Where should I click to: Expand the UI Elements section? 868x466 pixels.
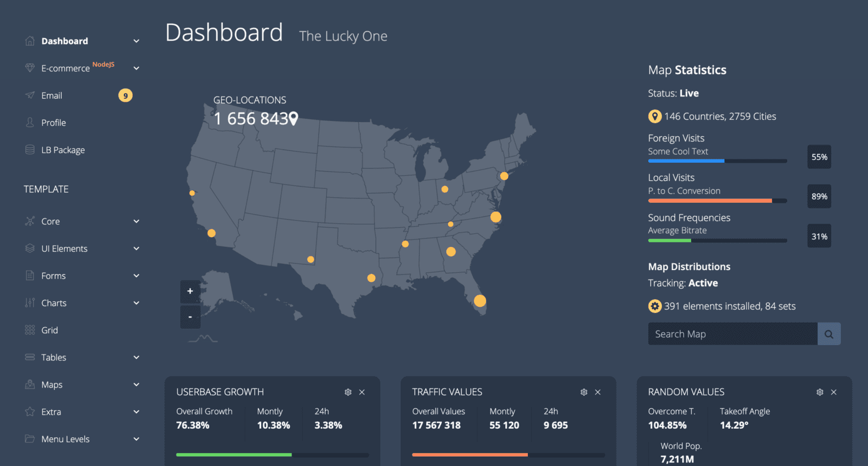tap(136, 248)
